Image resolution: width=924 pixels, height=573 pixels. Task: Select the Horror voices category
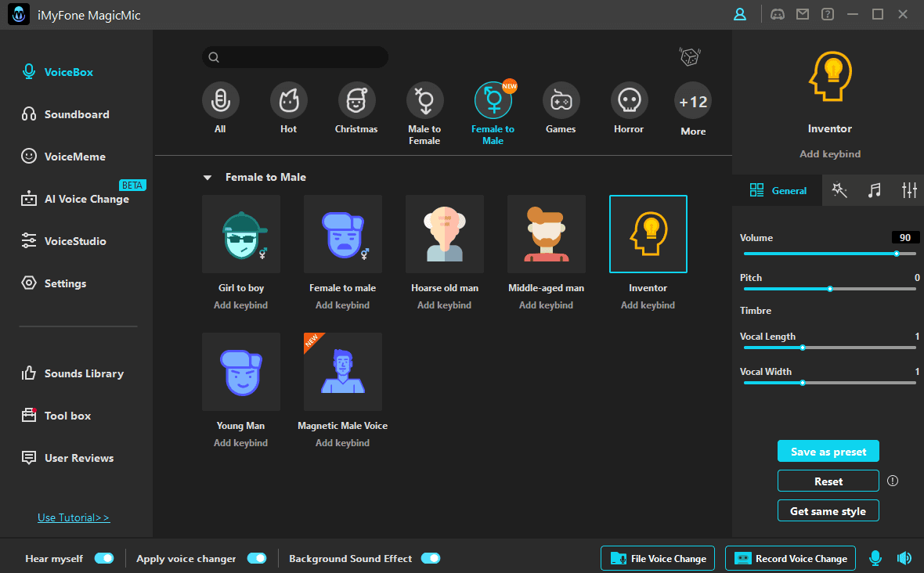(630, 108)
